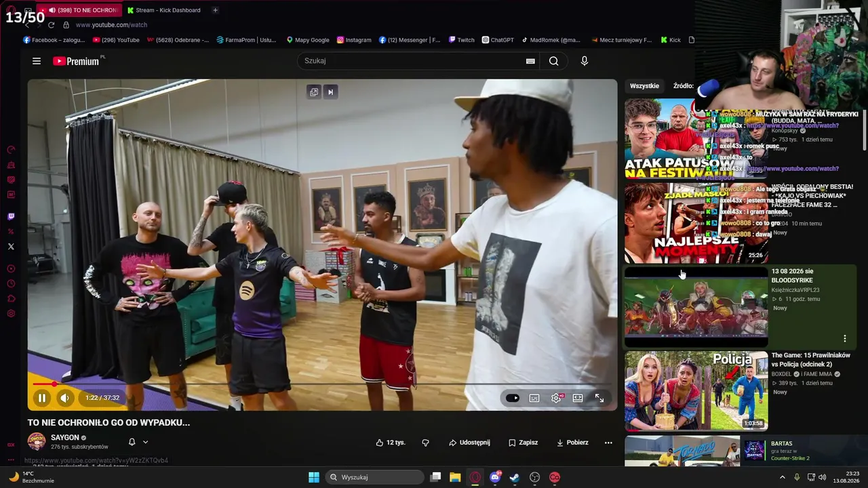Open the Mapy Google bookmark
868x488 pixels.
[308, 40]
